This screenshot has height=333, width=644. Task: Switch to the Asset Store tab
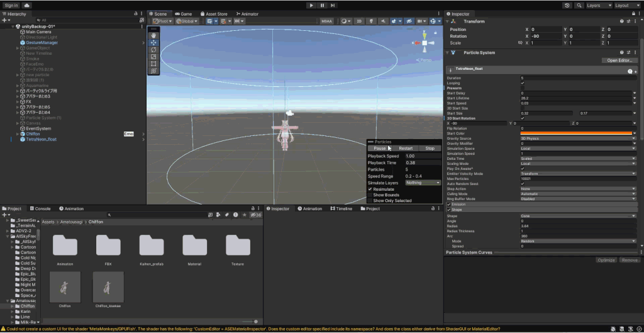point(214,14)
